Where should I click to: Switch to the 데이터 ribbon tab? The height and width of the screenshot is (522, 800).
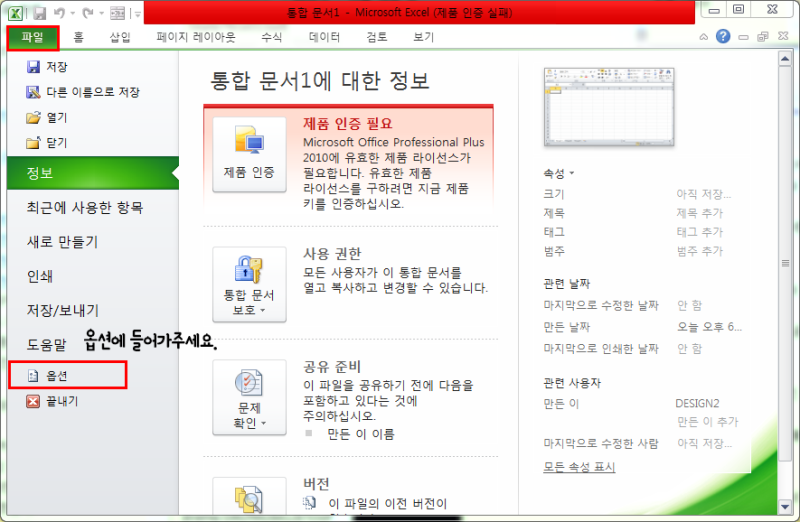(x=324, y=37)
